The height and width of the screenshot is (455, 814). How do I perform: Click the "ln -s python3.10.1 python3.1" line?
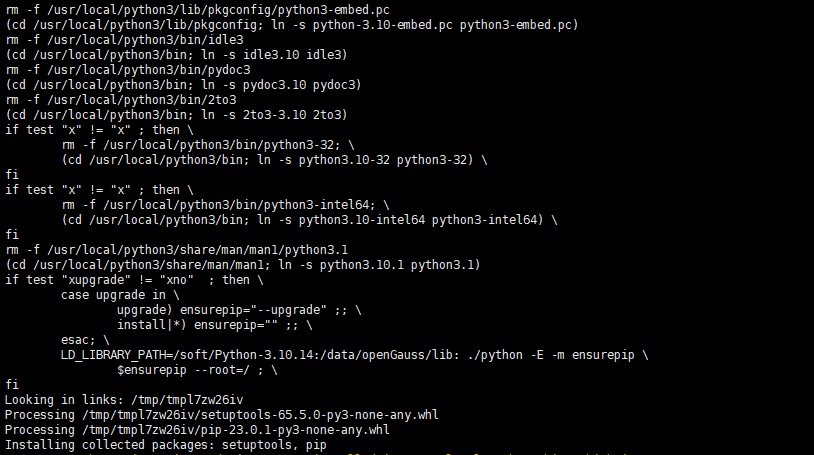click(x=242, y=264)
